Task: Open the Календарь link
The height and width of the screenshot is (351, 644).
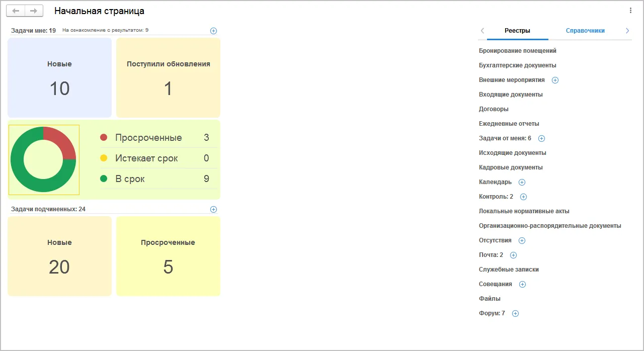Action: [x=495, y=182]
